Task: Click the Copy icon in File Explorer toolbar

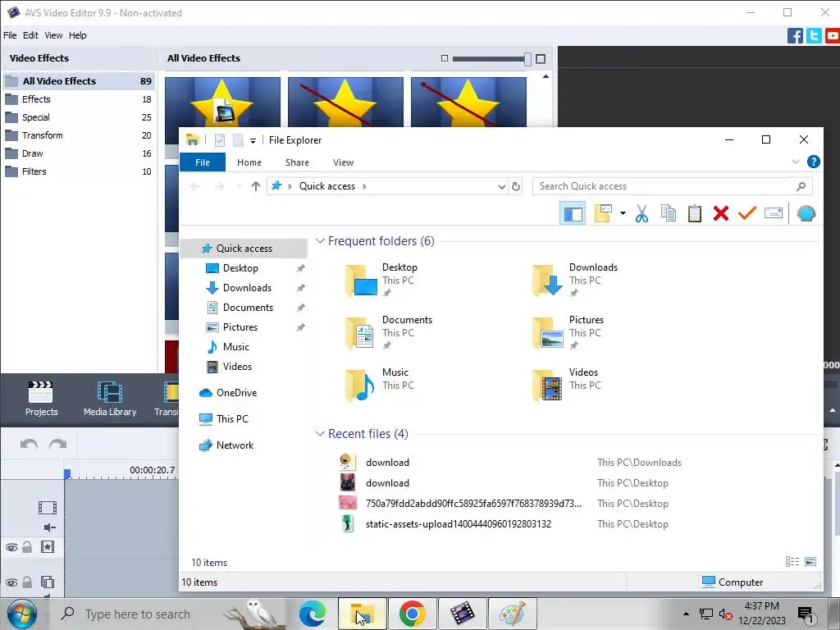Action: coord(668,214)
